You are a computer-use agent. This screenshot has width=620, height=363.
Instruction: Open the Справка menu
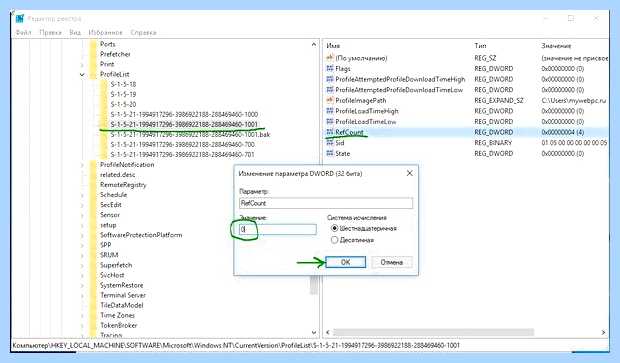[144, 32]
